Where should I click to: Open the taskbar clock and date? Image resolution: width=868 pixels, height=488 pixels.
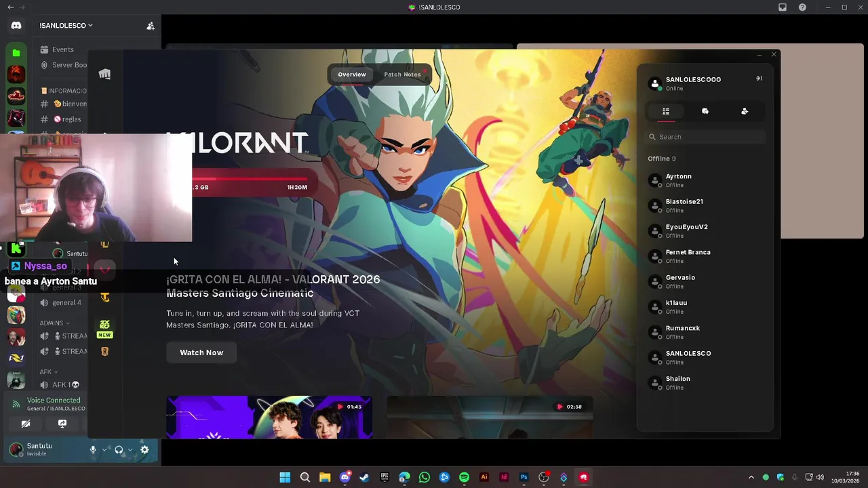click(846, 477)
